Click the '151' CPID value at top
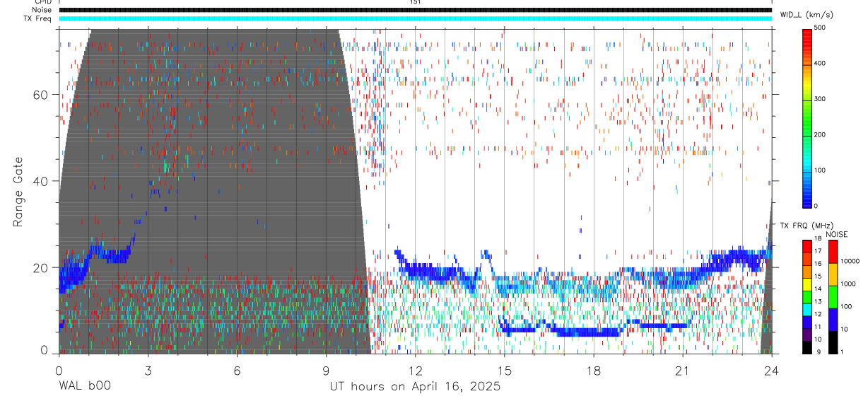This screenshot has height=401, width=868. click(x=415, y=2)
